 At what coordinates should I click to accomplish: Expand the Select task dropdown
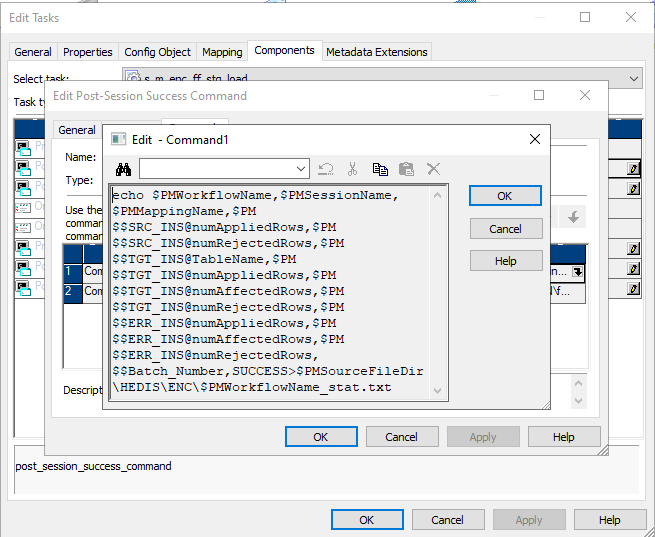(633, 79)
